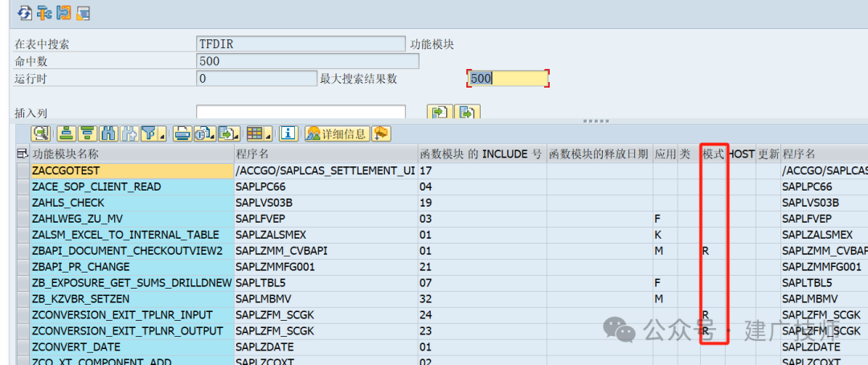
Task: Click the ZBAPI_PR_CHANGE cell
Action: click(133, 267)
